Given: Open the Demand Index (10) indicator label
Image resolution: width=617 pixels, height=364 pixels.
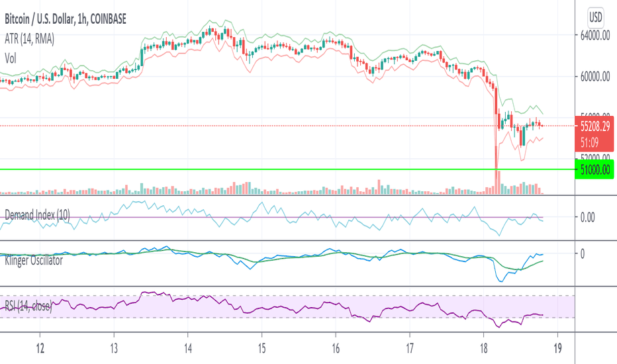Looking at the screenshot, I should click(x=37, y=215).
